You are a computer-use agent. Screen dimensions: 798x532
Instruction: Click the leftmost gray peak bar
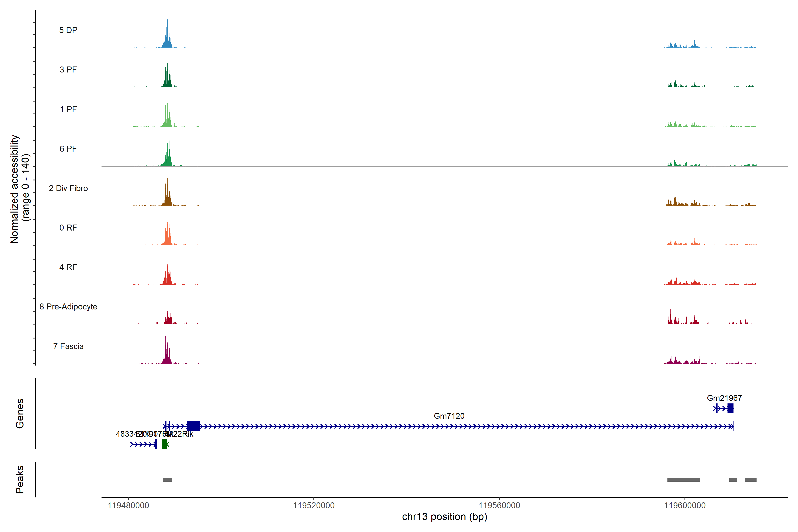coord(167,480)
